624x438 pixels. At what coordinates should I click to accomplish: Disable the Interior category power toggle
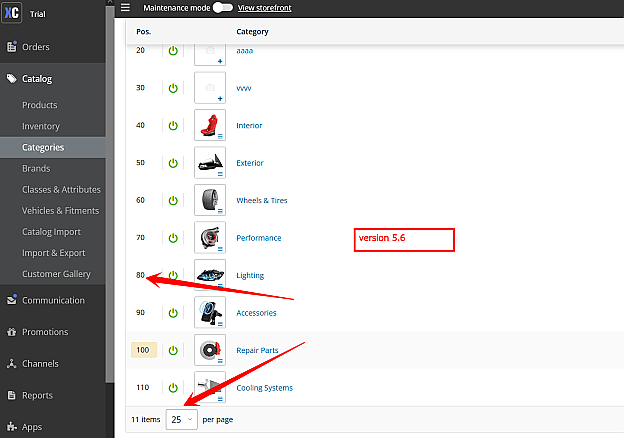tap(173, 125)
